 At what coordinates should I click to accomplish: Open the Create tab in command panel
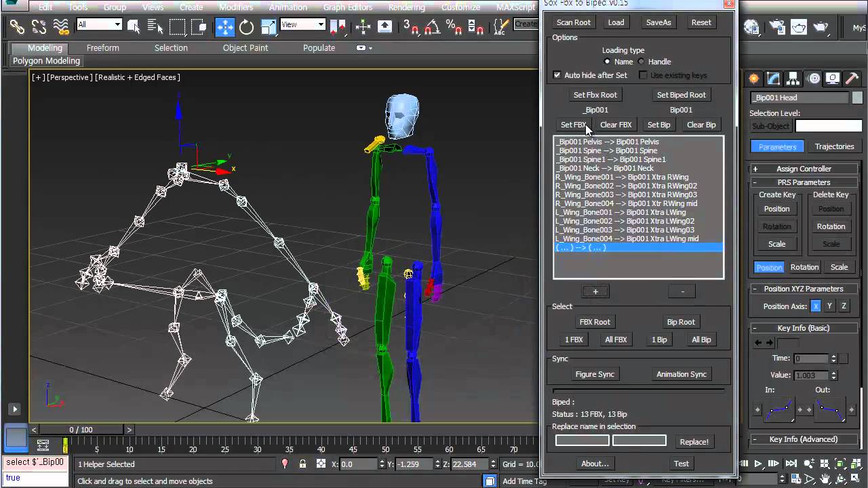coord(754,78)
